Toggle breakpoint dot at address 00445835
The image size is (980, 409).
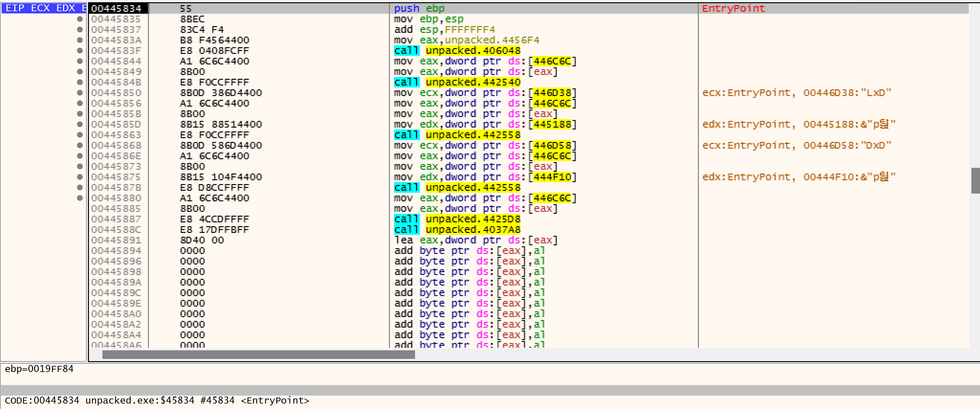pos(80,19)
